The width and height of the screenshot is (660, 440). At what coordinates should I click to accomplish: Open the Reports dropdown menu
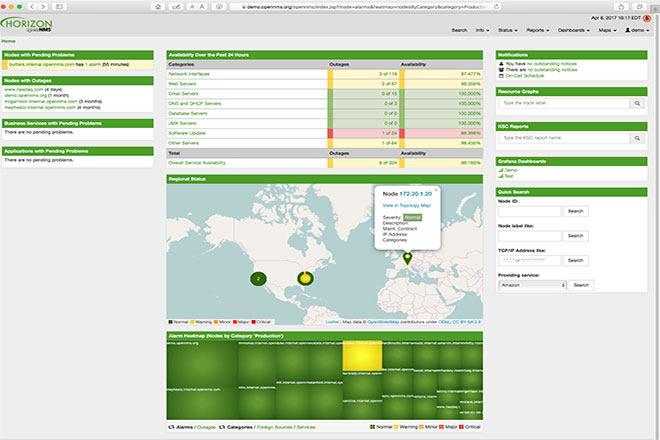[x=538, y=30]
